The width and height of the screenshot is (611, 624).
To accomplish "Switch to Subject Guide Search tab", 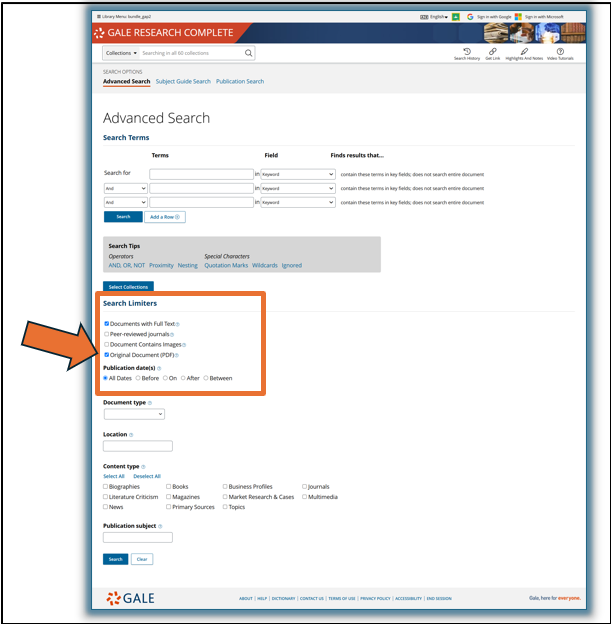I will click(183, 81).
